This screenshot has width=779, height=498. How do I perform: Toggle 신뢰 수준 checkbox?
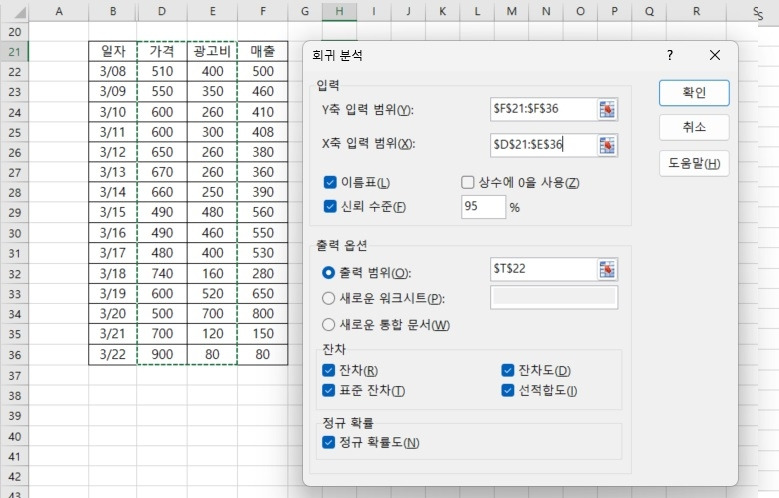coord(330,206)
